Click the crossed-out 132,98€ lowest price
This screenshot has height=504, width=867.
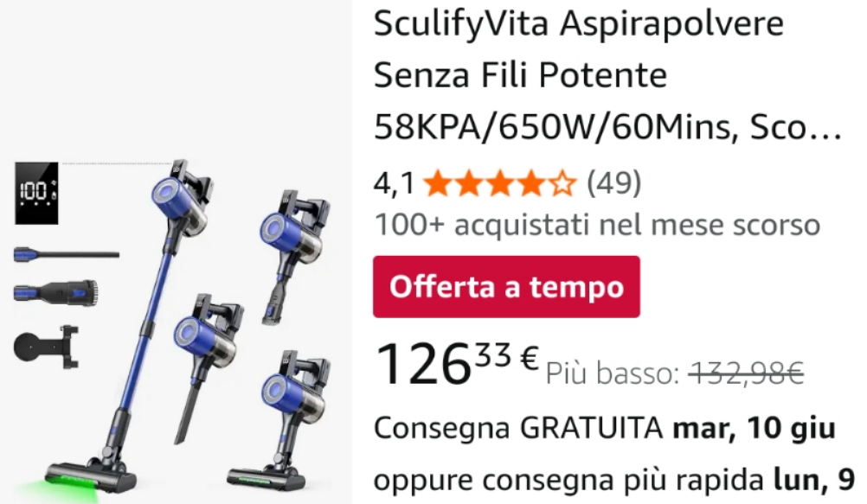click(746, 373)
